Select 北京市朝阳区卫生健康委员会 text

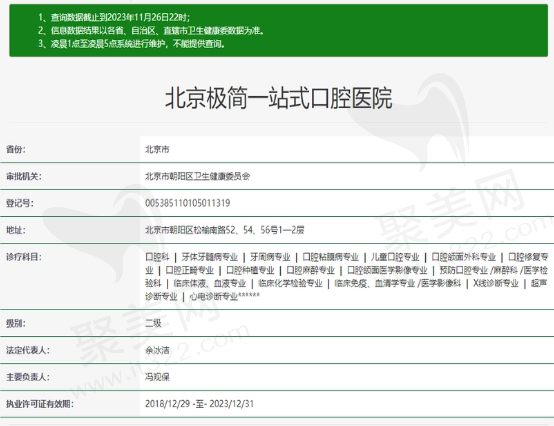(x=198, y=176)
